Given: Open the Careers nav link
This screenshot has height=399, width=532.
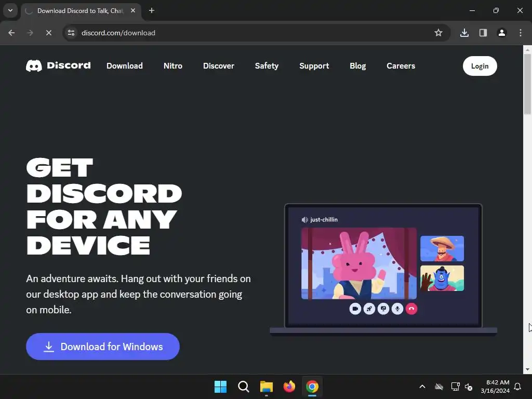Looking at the screenshot, I should coord(401,66).
